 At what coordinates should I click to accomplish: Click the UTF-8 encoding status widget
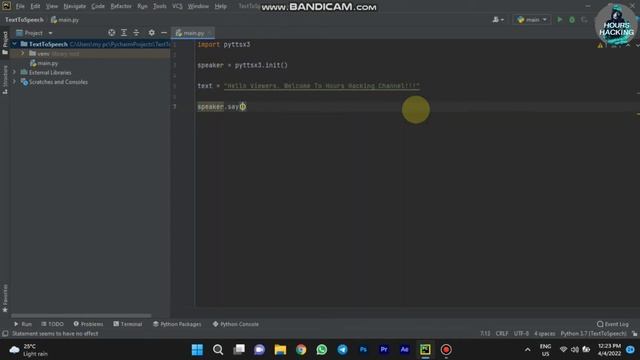coord(521,333)
